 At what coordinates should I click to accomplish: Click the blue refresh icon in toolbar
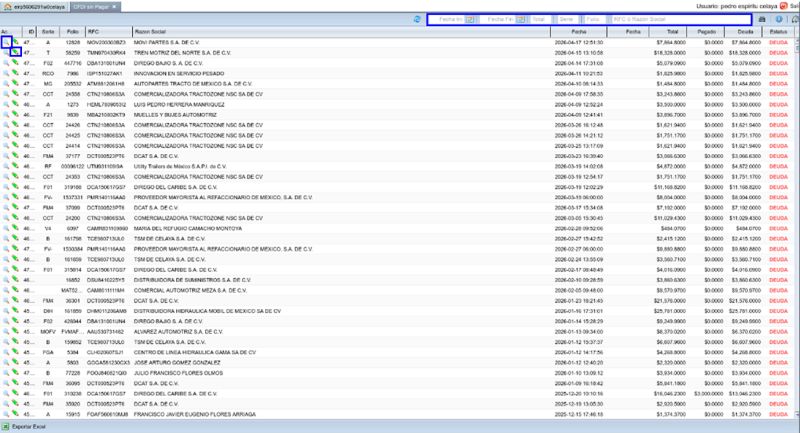pos(417,19)
